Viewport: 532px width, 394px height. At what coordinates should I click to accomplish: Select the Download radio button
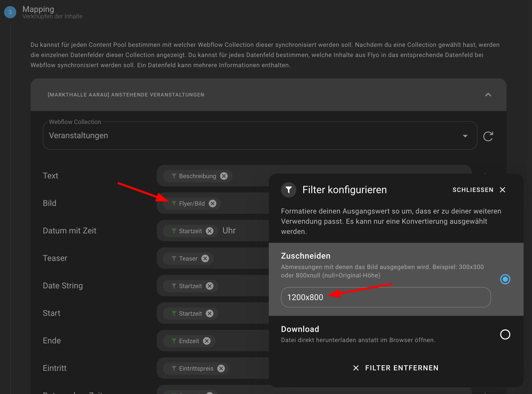click(505, 335)
